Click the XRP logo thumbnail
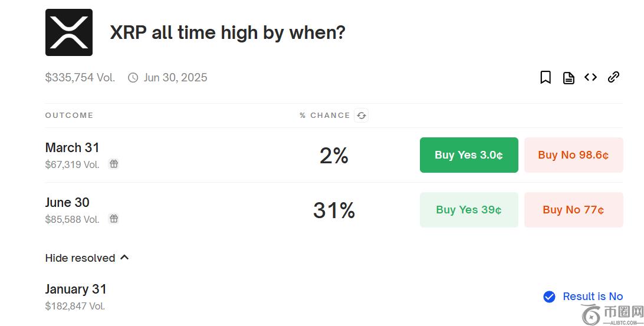The height and width of the screenshot is (326, 644). click(69, 32)
